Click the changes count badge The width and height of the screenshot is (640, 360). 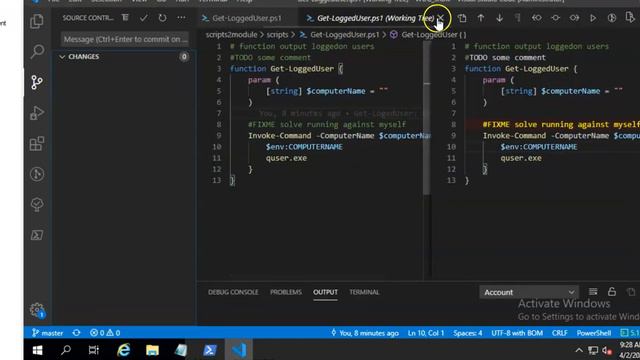184,57
